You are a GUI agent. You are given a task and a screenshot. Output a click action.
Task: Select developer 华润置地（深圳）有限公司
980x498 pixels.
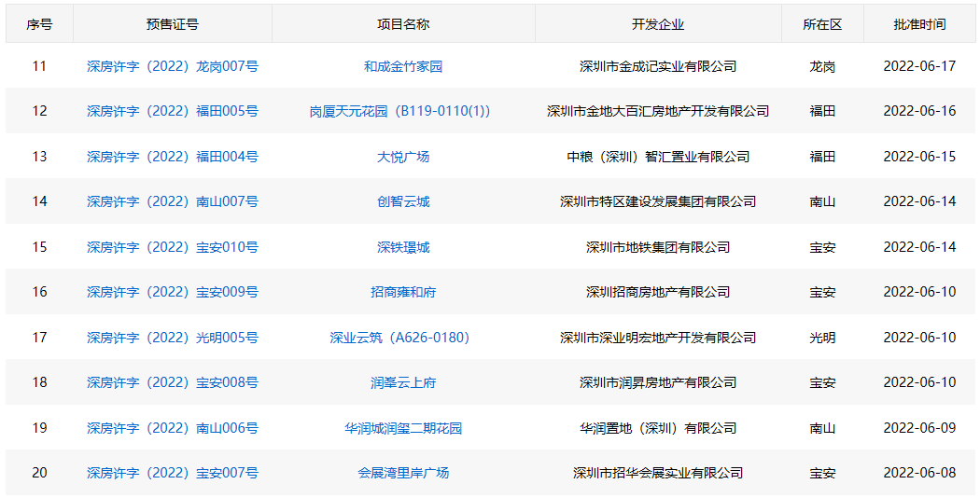[658, 429]
